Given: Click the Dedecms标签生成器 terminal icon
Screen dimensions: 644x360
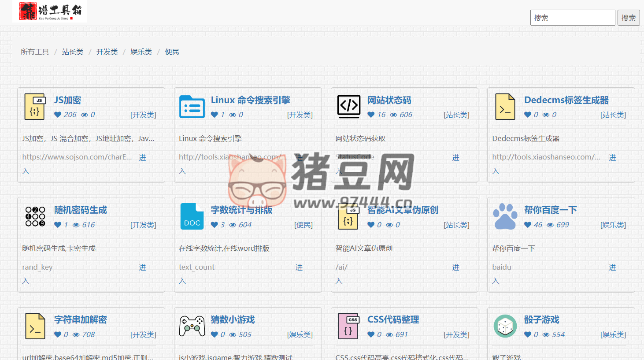Looking at the screenshot, I should [x=505, y=107].
